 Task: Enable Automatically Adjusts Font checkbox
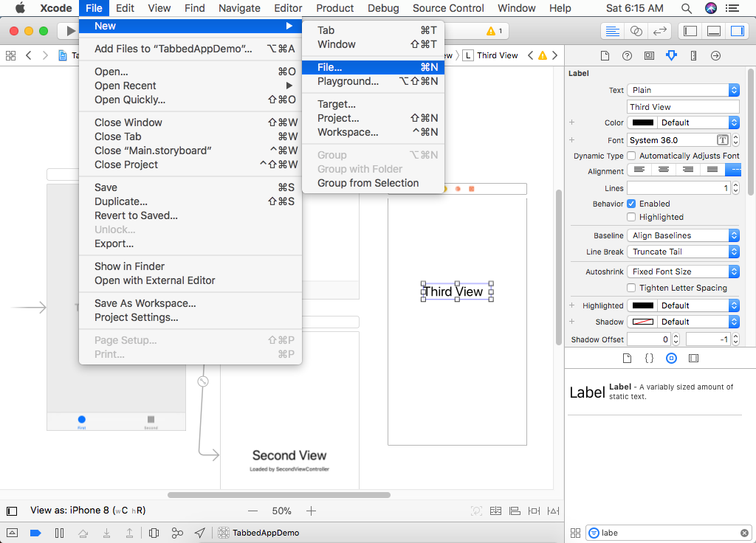(631, 156)
